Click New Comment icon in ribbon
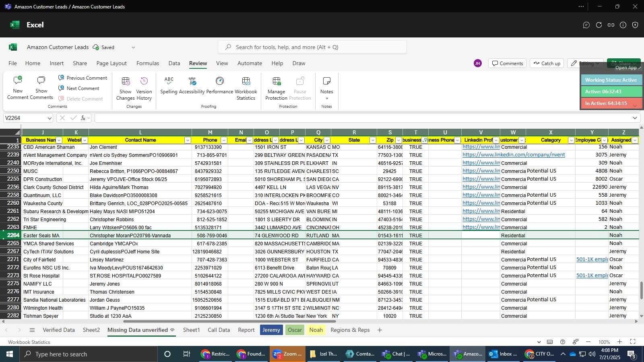644x362 pixels. [x=18, y=88]
